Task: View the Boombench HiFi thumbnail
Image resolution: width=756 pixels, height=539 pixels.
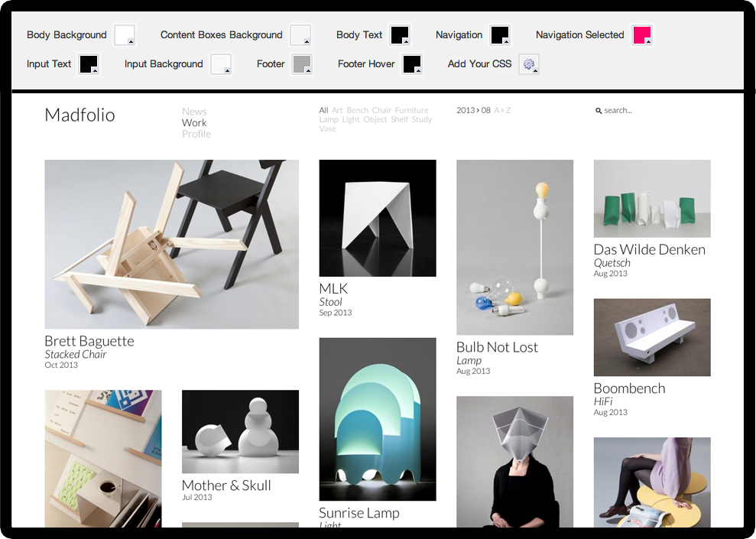Action: click(x=652, y=337)
